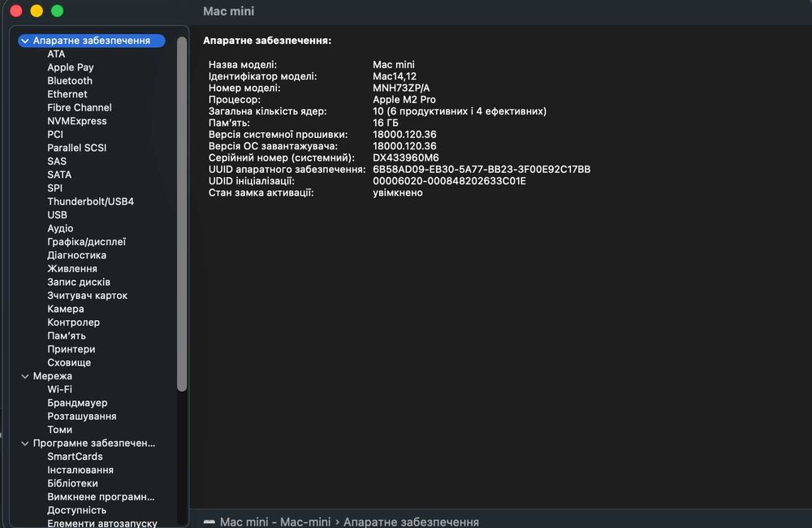Open Пам'ять entry in the sidebar
Screen dimensions: 812x528
67,335
